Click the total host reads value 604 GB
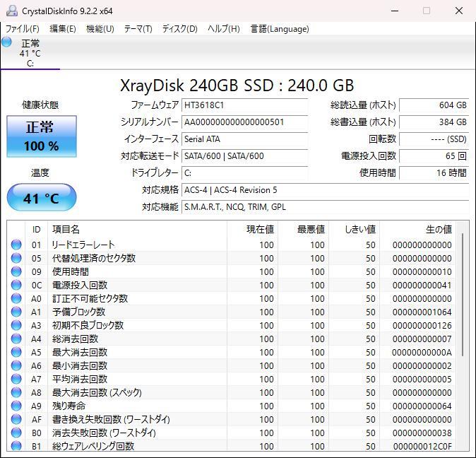Screen dimensions: 476x458 434,105
